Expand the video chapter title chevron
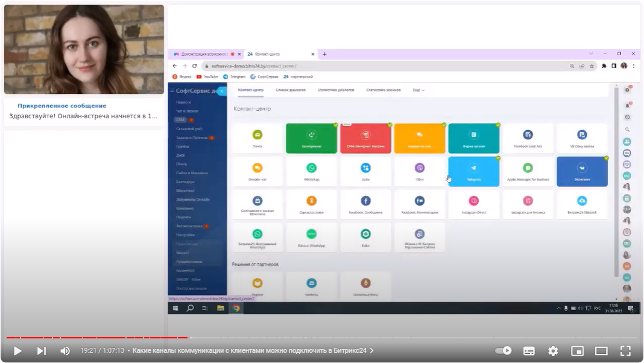The width and height of the screenshot is (644, 363). coord(371,350)
